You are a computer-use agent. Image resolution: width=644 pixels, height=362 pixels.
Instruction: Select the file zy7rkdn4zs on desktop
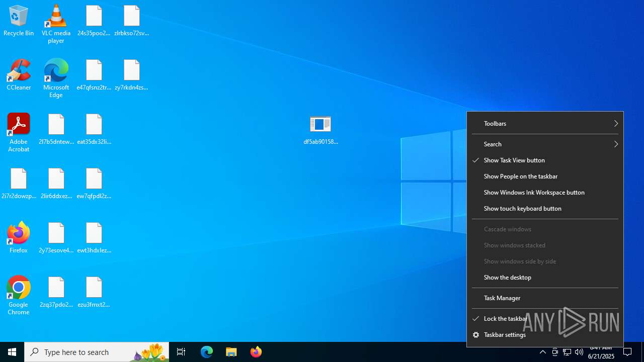[131, 75]
